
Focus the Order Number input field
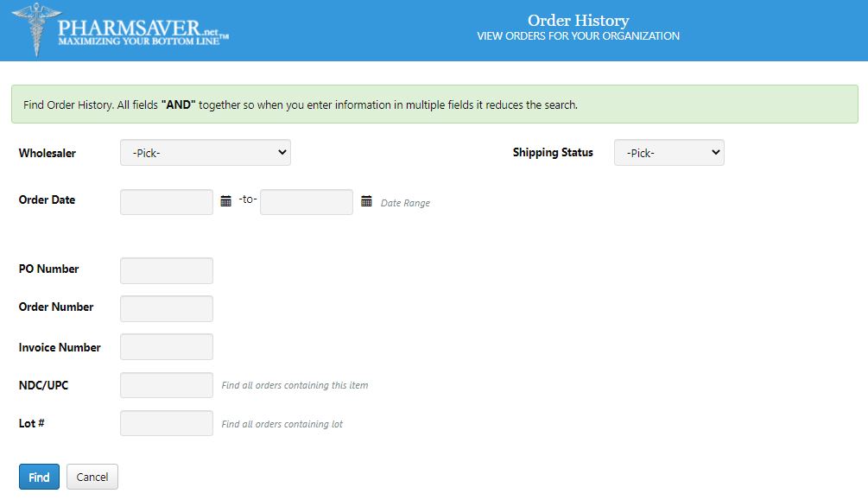pyautogui.click(x=167, y=308)
